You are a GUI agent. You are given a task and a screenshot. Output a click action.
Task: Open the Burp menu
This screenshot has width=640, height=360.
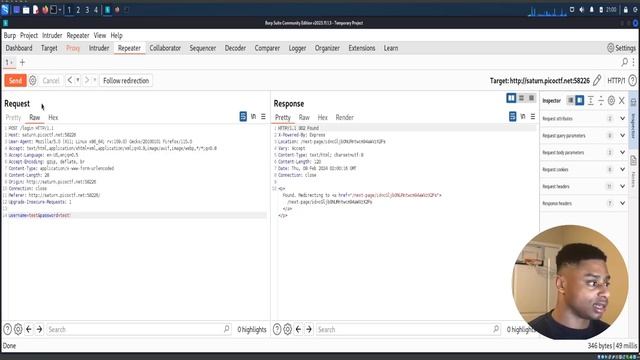tap(10, 36)
